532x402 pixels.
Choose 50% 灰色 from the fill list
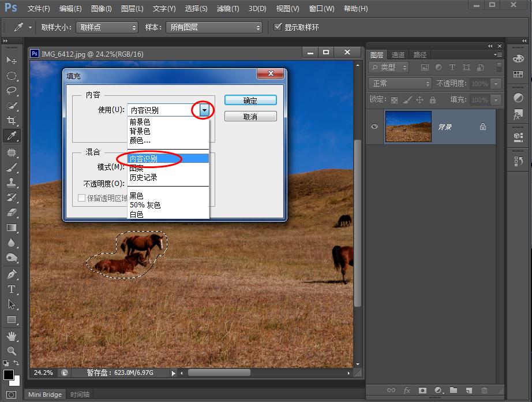145,205
